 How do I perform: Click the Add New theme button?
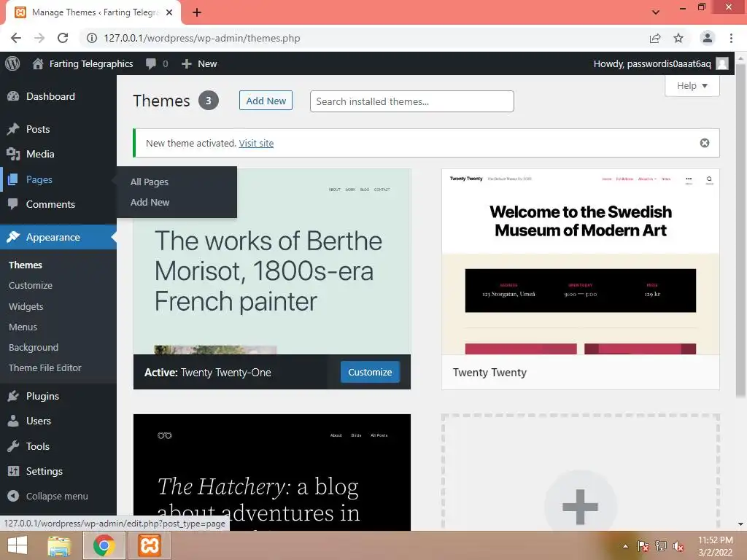click(266, 101)
